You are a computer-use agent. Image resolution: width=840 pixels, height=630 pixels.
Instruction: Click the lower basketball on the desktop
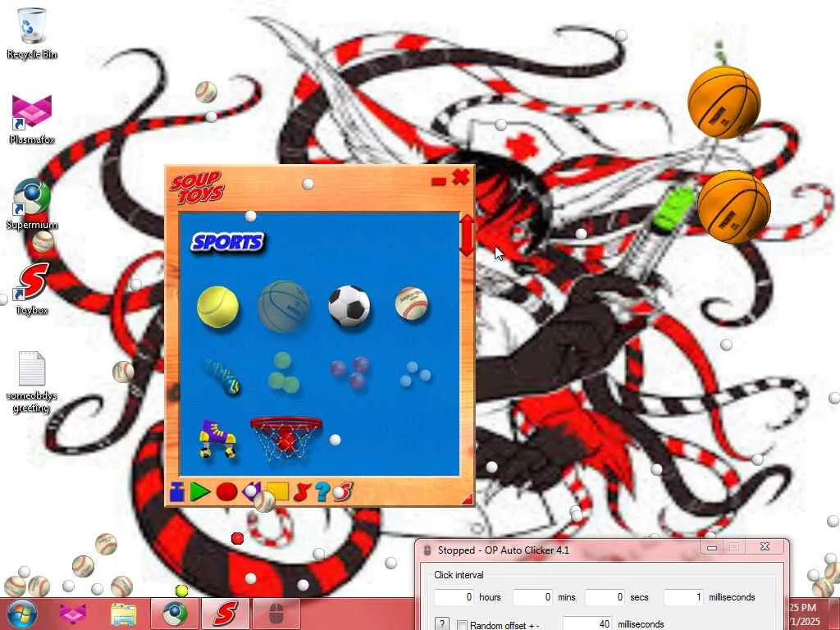click(x=734, y=207)
